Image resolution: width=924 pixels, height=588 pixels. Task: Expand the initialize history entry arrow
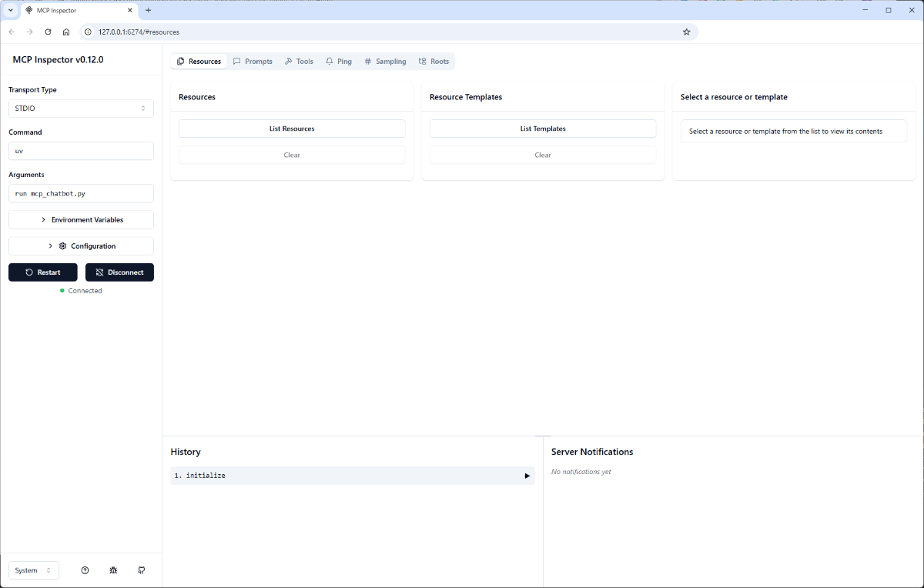point(527,476)
